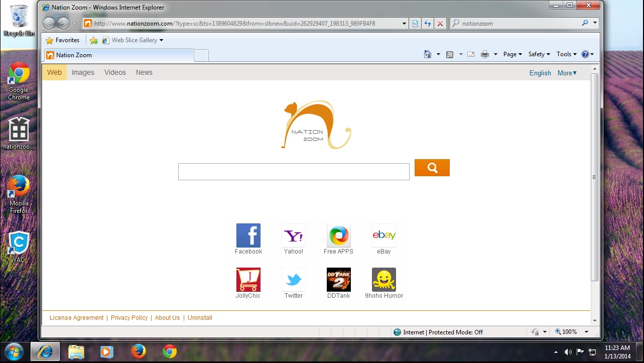Select the Nation Zoom browser tab
The width and height of the screenshot is (644, 363).
[x=118, y=55]
